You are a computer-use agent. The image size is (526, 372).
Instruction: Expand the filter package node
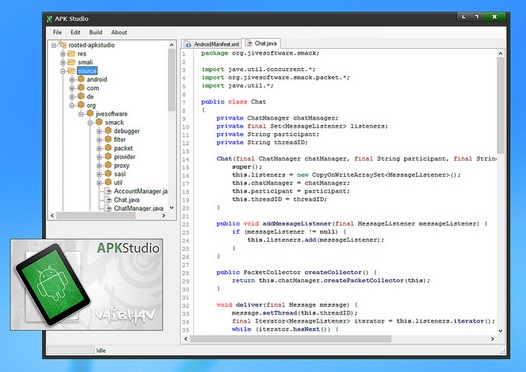click(x=99, y=140)
